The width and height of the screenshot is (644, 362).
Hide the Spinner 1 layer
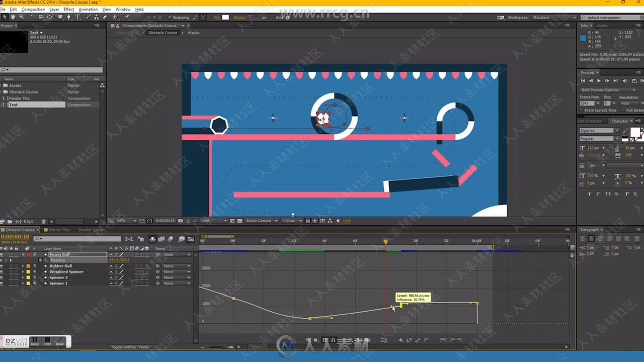pos(2,283)
